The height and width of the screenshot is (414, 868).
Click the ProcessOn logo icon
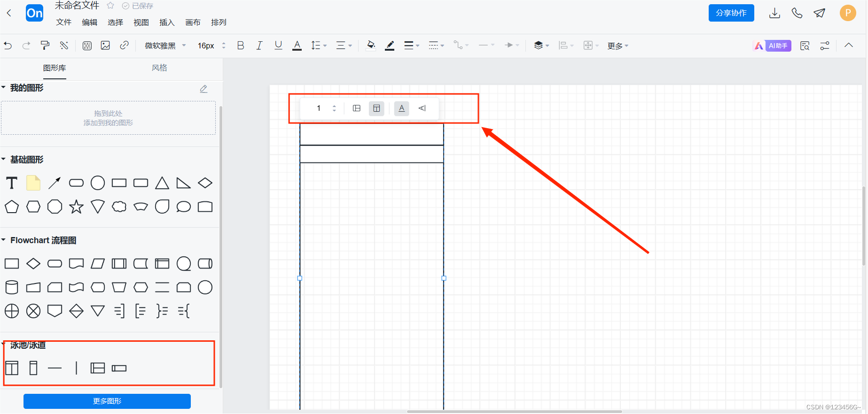(35, 13)
